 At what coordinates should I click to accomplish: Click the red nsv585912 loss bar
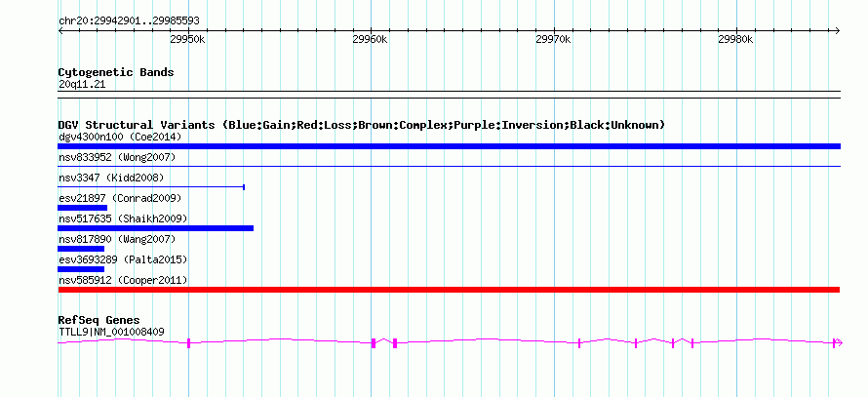(x=449, y=290)
